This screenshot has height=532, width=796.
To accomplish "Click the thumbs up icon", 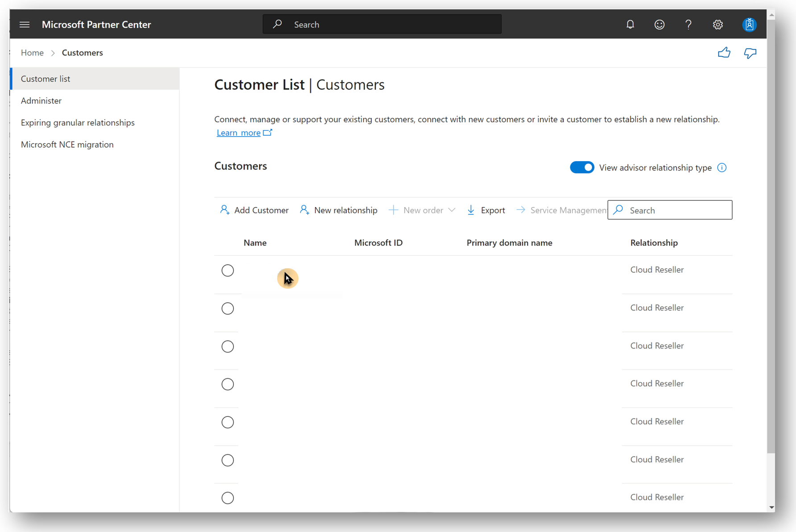I will point(724,53).
